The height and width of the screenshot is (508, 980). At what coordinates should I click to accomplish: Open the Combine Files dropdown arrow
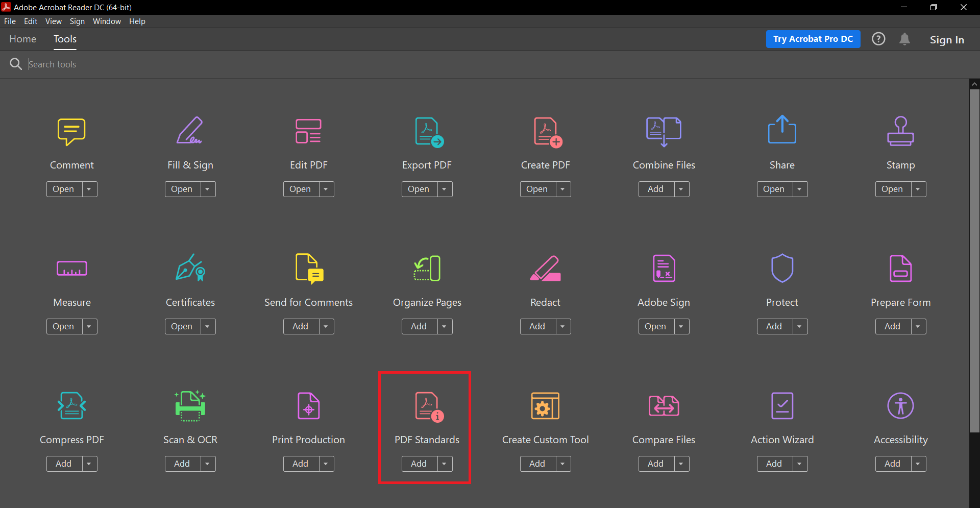pos(681,189)
